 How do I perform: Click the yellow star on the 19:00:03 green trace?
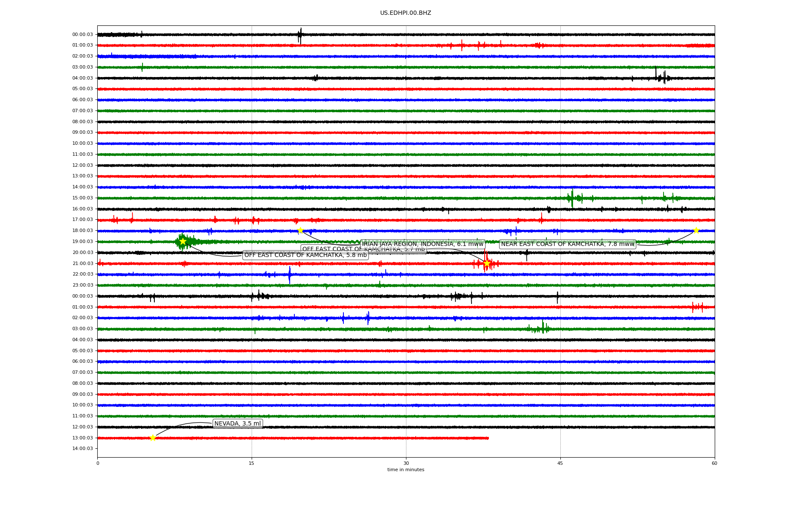tap(183, 241)
